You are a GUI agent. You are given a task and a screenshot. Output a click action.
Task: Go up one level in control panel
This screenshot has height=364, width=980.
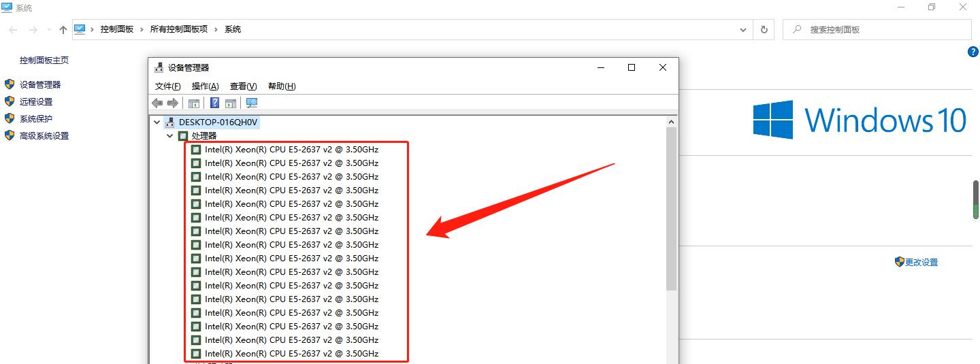tap(63, 30)
